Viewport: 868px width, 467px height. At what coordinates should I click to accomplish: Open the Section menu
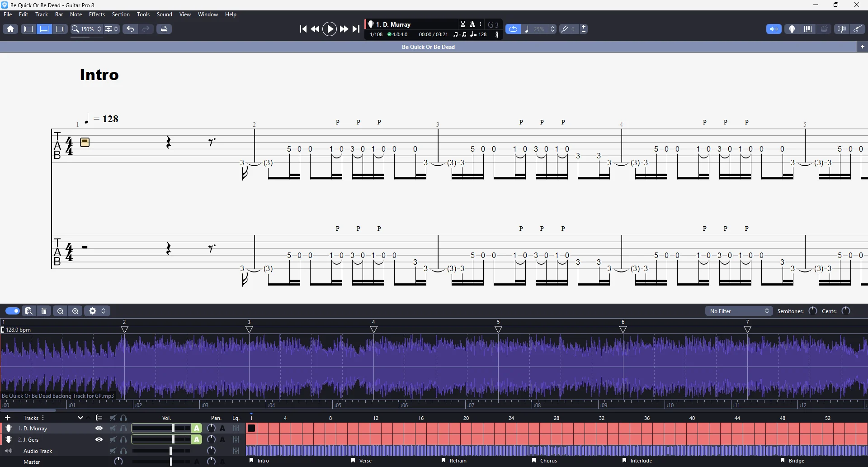click(121, 14)
